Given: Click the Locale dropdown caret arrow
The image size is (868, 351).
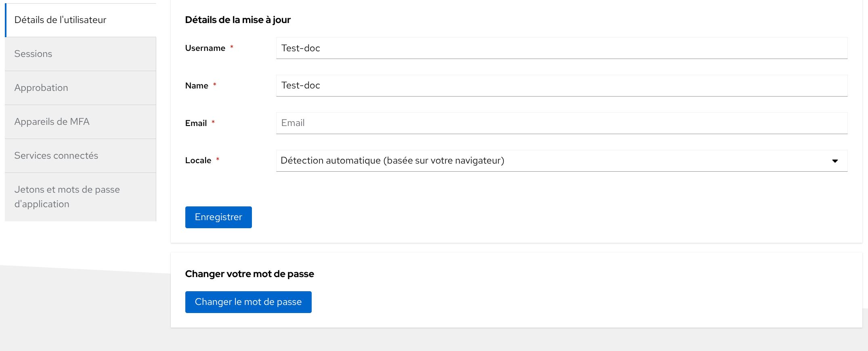Looking at the screenshot, I should point(835,161).
